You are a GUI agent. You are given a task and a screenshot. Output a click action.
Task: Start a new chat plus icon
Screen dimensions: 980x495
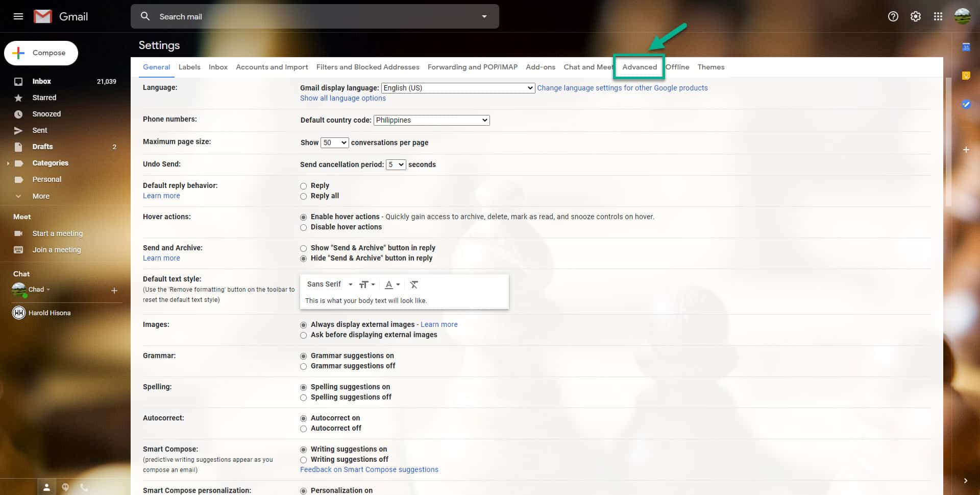(x=114, y=291)
